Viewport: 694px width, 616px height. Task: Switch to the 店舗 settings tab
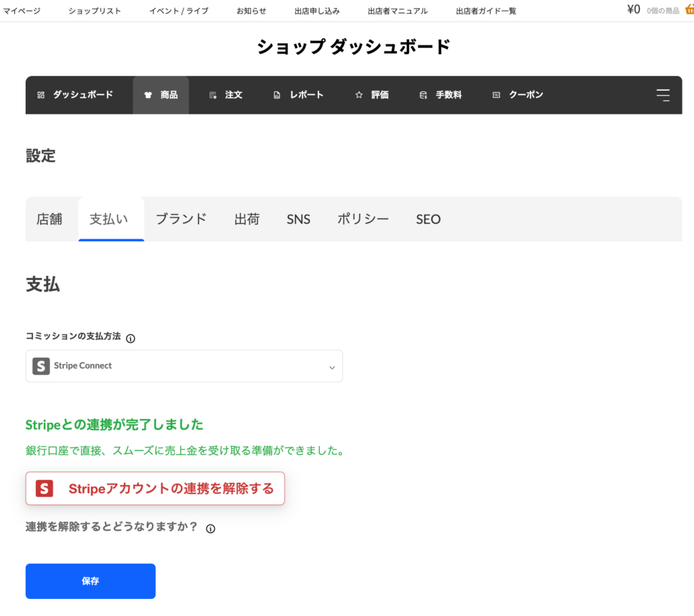(x=49, y=219)
